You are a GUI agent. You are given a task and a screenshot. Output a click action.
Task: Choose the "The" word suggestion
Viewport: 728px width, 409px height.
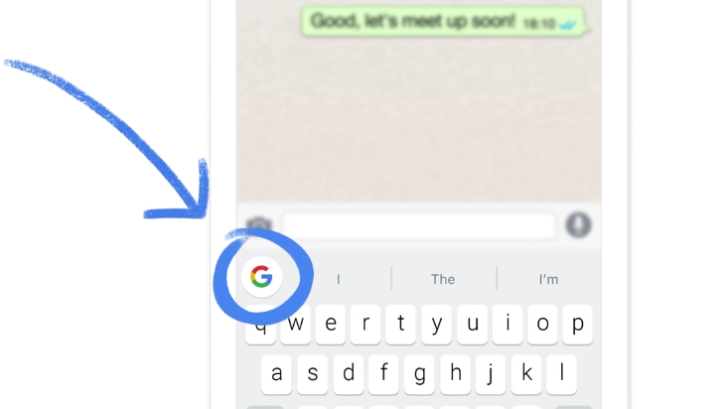pos(443,279)
